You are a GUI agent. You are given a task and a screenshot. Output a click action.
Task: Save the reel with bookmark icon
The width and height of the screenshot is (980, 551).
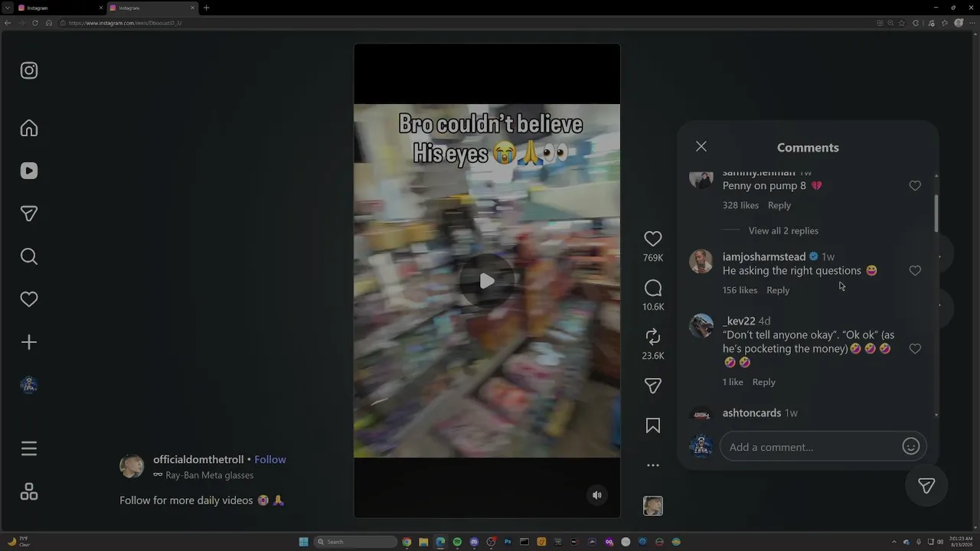tap(653, 425)
